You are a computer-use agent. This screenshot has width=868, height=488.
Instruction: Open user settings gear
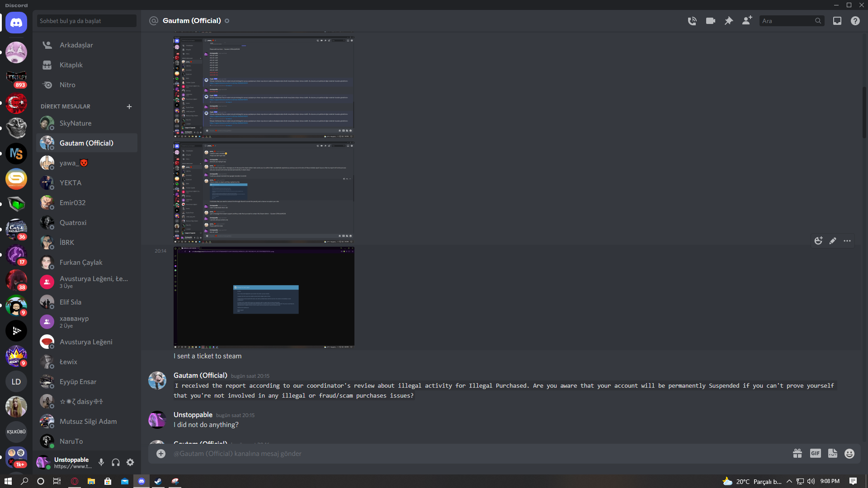130,462
